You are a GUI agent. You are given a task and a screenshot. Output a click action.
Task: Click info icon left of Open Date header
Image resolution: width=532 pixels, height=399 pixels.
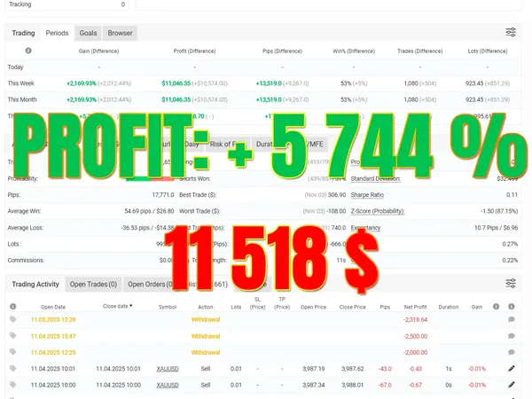(13, 307)
